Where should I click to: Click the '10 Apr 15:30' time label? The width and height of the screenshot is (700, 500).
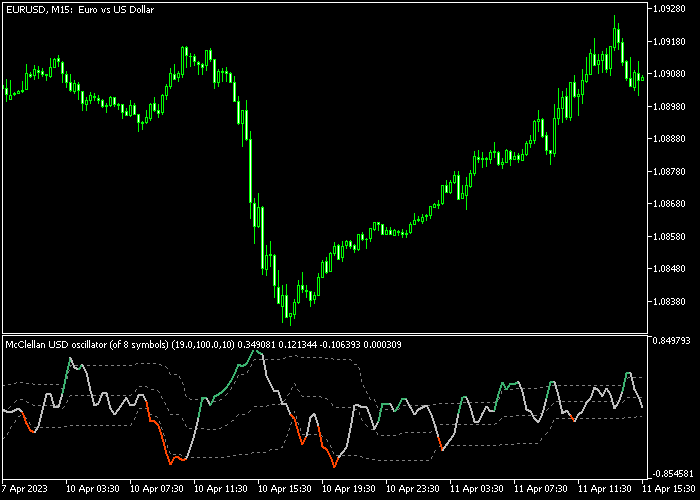(x=284, y=488)
